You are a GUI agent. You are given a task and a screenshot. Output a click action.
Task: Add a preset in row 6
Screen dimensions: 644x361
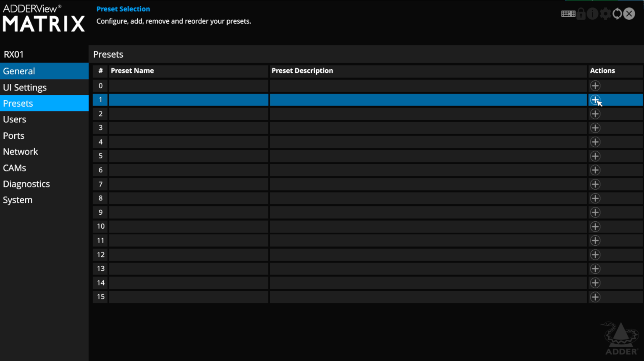click(x=595, y=170)
